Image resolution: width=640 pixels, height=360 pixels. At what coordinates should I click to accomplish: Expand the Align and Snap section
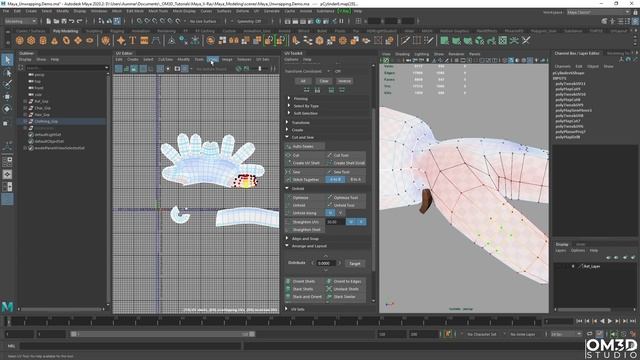(x=287, y=238)
